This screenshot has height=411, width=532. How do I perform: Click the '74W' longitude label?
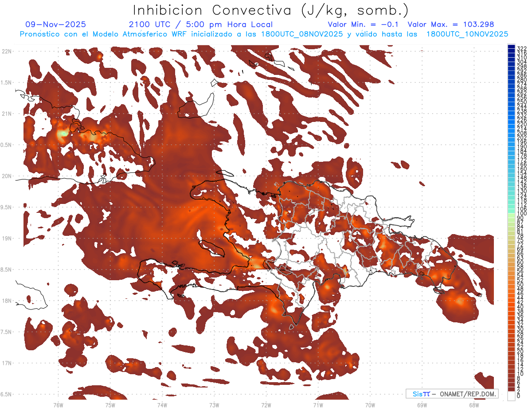pyautogui.click(x=162, y=405)
